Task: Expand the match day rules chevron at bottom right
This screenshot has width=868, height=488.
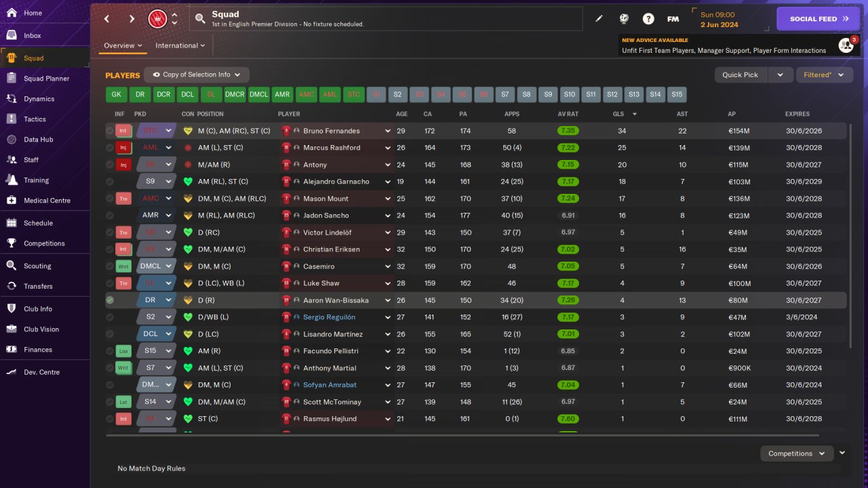Action: [842, 453]
